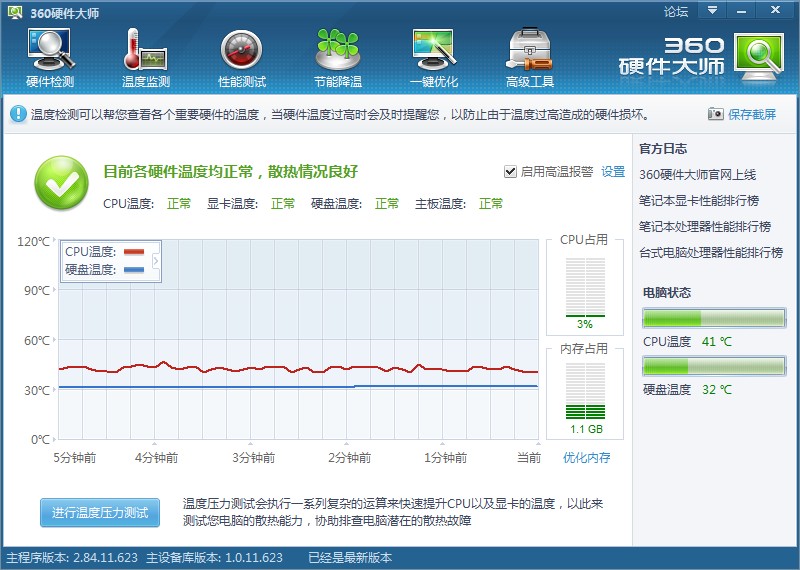The height and width of the screenshot is (570, 800).
Task: Click 2分钟前 timeline marker
Action: 349,457
